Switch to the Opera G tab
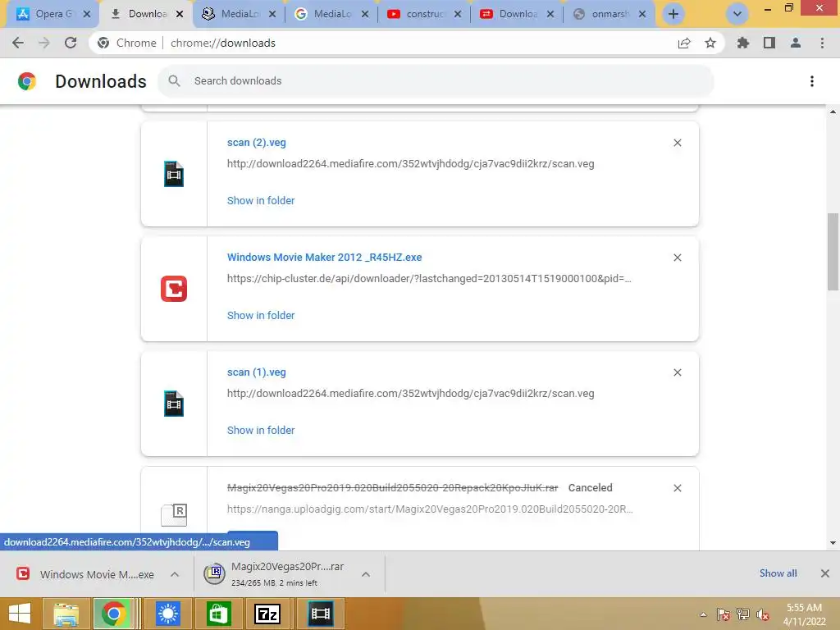Screen dimensions: 840x630 click(x=51, y=14)
